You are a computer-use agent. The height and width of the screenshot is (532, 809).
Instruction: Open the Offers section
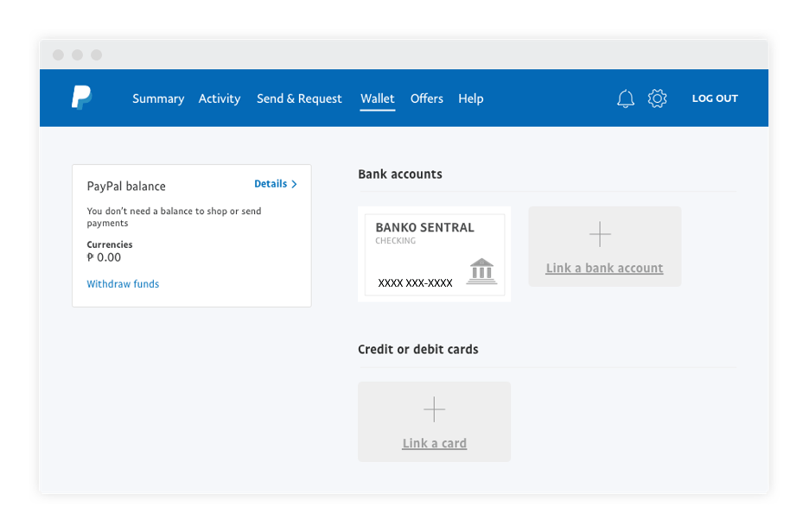[x=427, y=98]
